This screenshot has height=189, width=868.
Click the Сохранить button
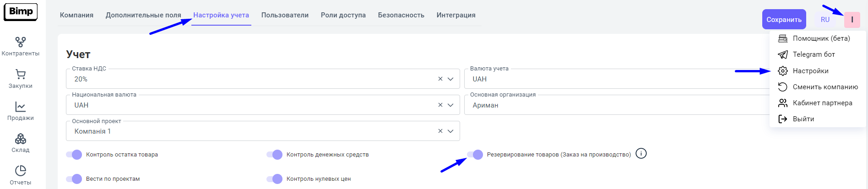pos(784,20)
